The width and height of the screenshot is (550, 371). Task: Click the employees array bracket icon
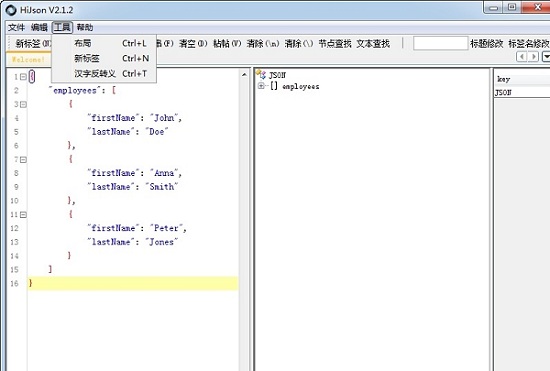[x=274, y=86]
